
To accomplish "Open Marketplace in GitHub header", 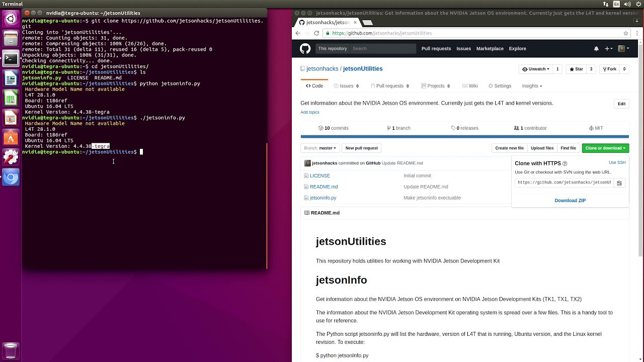I will click(490, 49).
